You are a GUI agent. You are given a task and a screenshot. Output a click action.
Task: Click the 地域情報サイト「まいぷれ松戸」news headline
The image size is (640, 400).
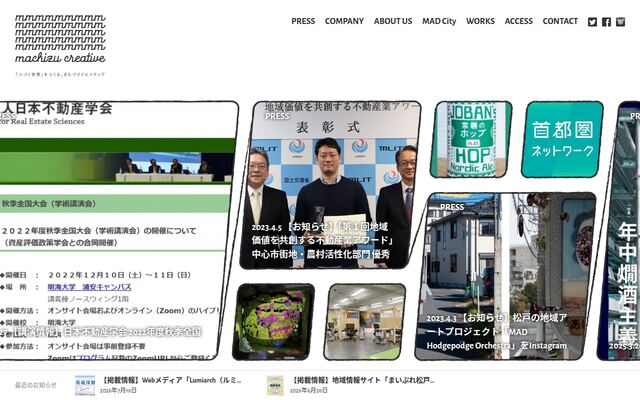(362, 380)
